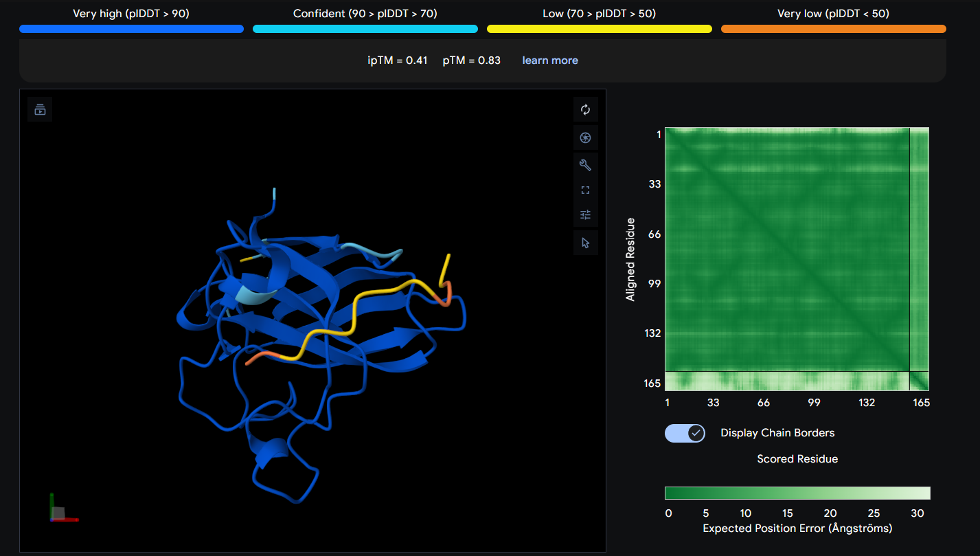Click the 'pTM = 0.83' score

(x=472, y=60)
